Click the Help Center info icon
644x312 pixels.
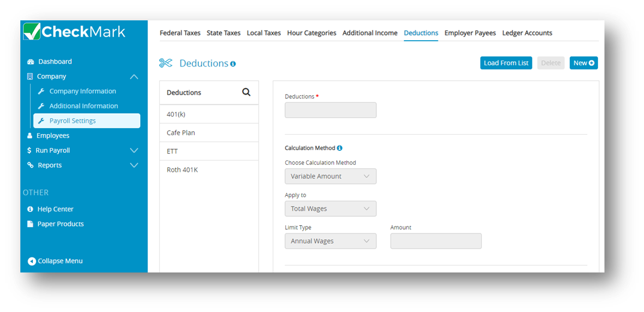30,209
